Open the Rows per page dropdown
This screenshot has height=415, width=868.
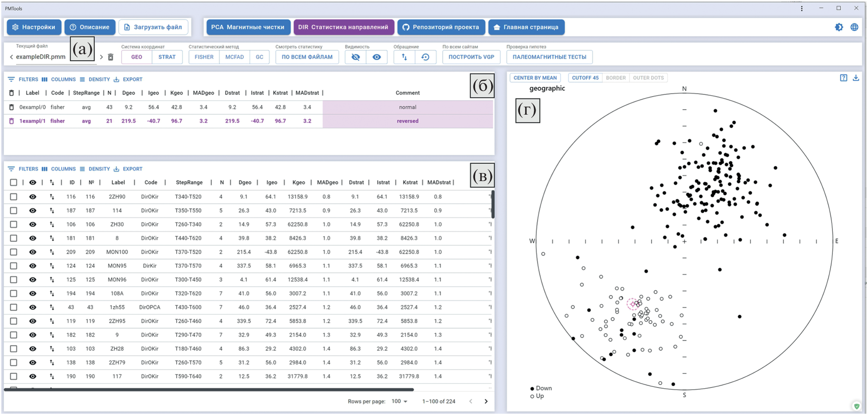click(399, 401)
